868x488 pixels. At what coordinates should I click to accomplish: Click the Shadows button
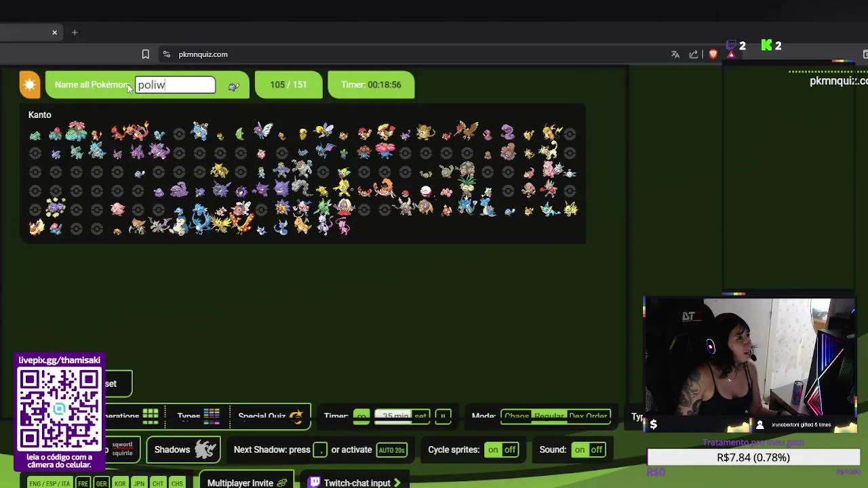(x=184, y=449)
